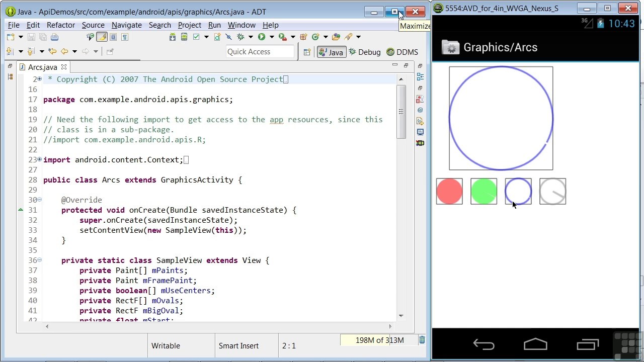Toggle Block Selection mode icon

point(113,37)
